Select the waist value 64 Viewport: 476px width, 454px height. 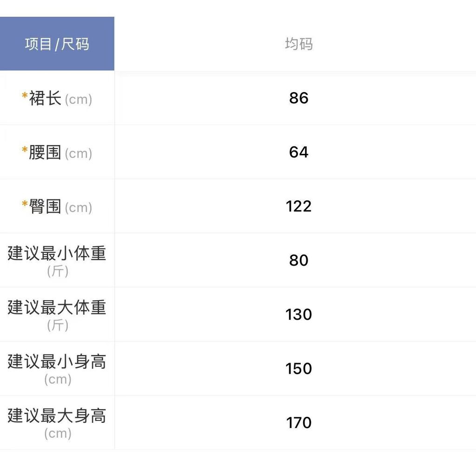298,152
